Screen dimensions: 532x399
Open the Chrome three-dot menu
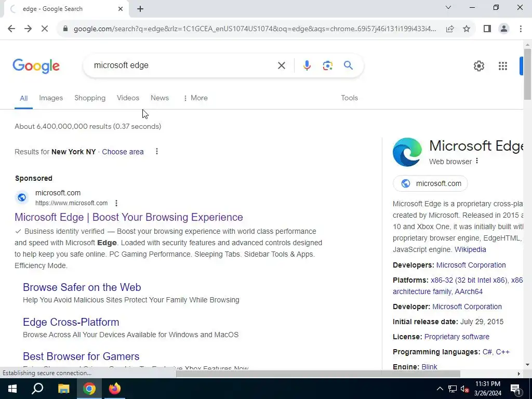[x=521, y=29]
